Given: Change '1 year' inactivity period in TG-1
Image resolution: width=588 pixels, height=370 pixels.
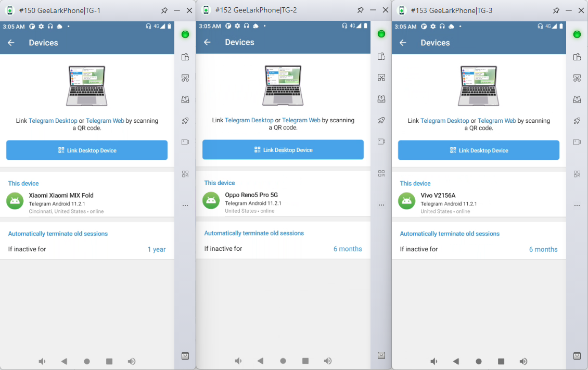Looking at the screenshot, I should click(x=157, y=249).
